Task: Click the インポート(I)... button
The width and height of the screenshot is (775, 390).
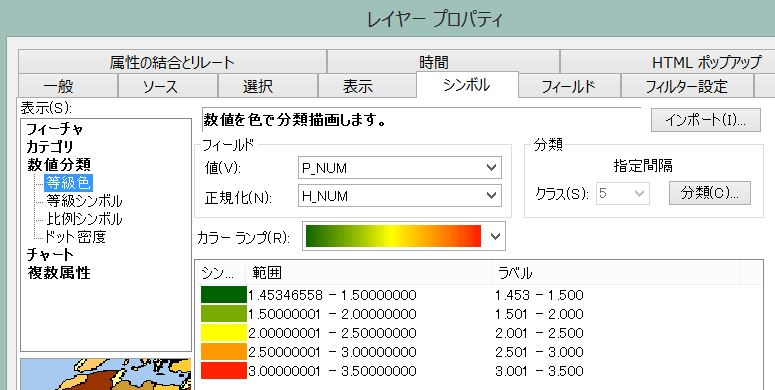Action: (x=705, y=120)
